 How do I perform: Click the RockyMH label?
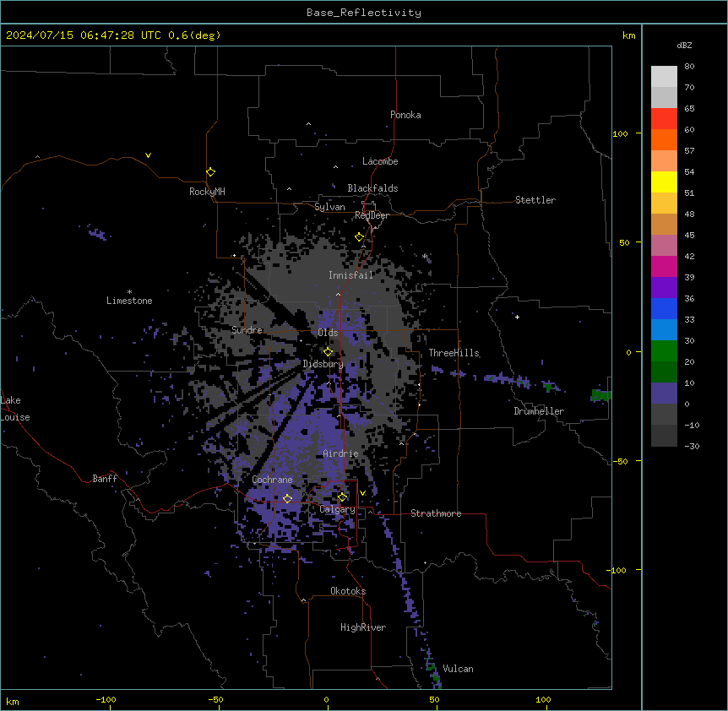coord(207,192)
